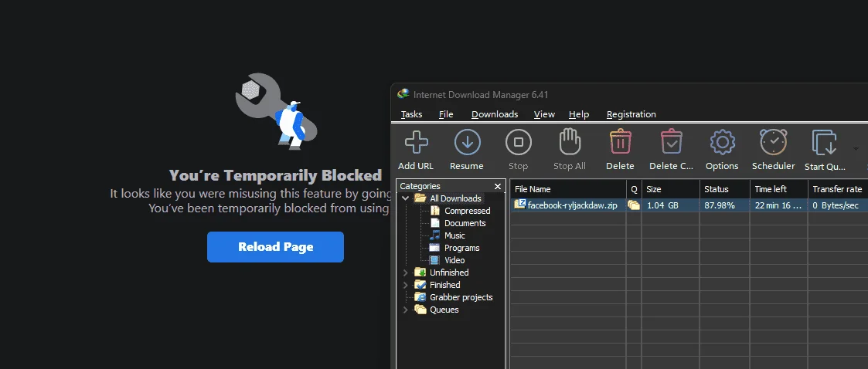The image size is (868, 369).
Task: Click the Stop toolbar icon
Action: point(518,142)
